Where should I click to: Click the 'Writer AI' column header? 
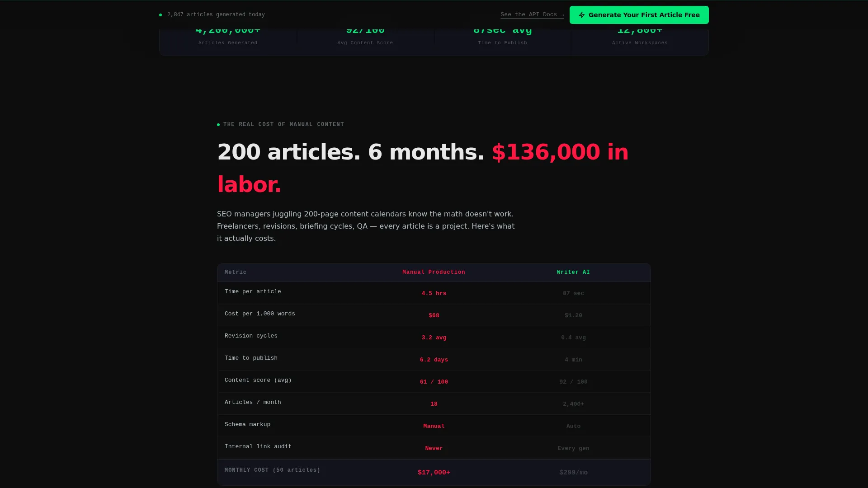point(573,272)
